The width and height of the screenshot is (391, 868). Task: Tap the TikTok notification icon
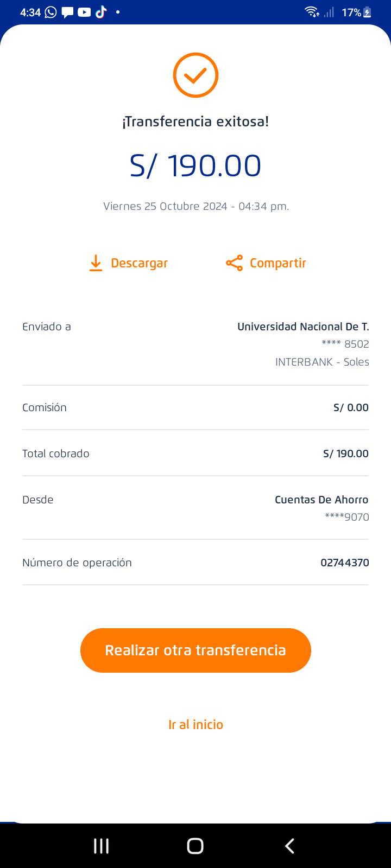(x=101, y=12)
